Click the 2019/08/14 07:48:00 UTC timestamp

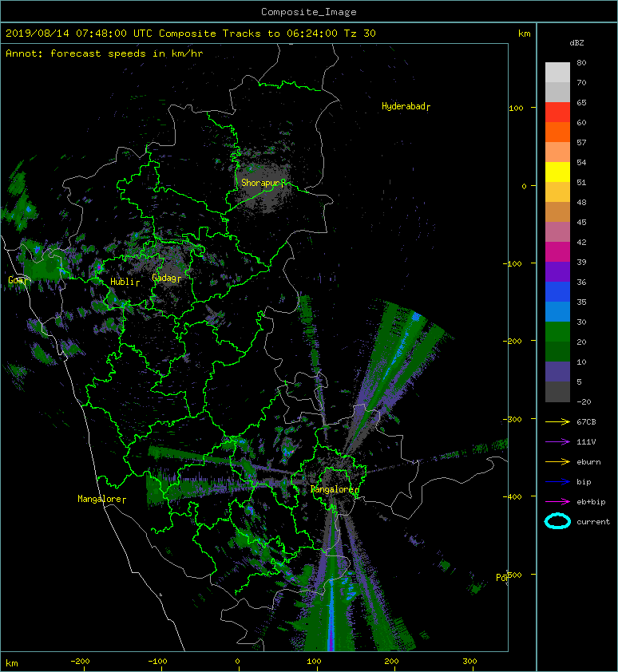click(79, 34)
